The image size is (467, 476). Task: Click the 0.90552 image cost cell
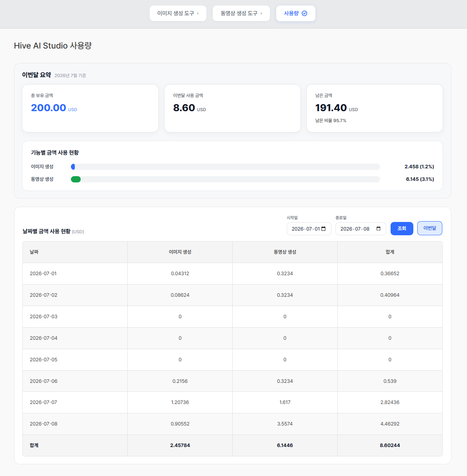tap(180, 424)
